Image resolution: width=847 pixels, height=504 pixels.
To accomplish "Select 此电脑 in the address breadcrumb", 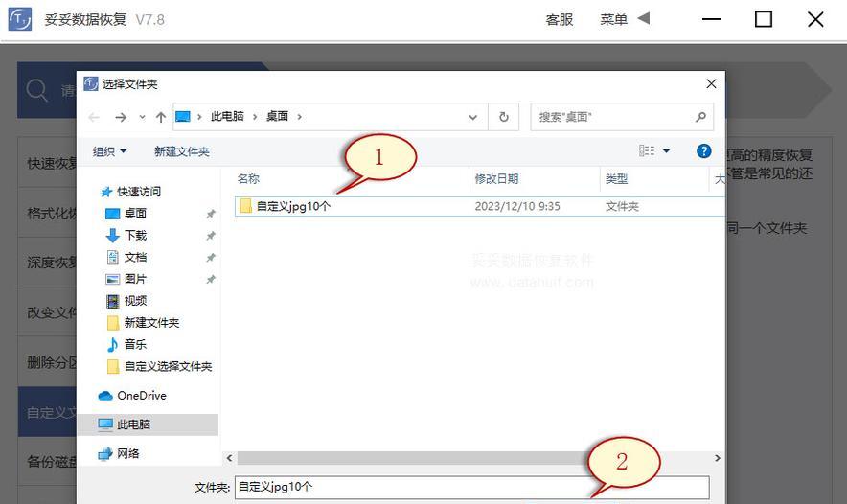I will pyautogui.click(x=227, y=116).
